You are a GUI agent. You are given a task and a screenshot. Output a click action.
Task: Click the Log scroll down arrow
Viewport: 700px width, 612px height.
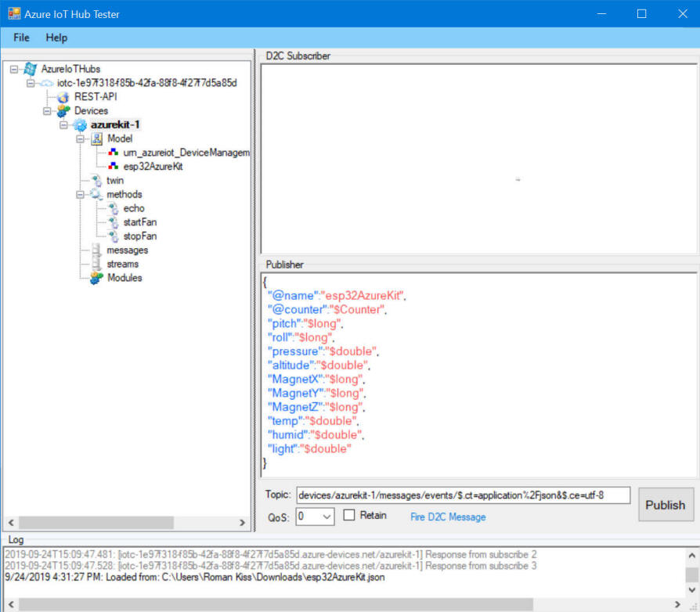pyautogui.click(x=691, y=590)
